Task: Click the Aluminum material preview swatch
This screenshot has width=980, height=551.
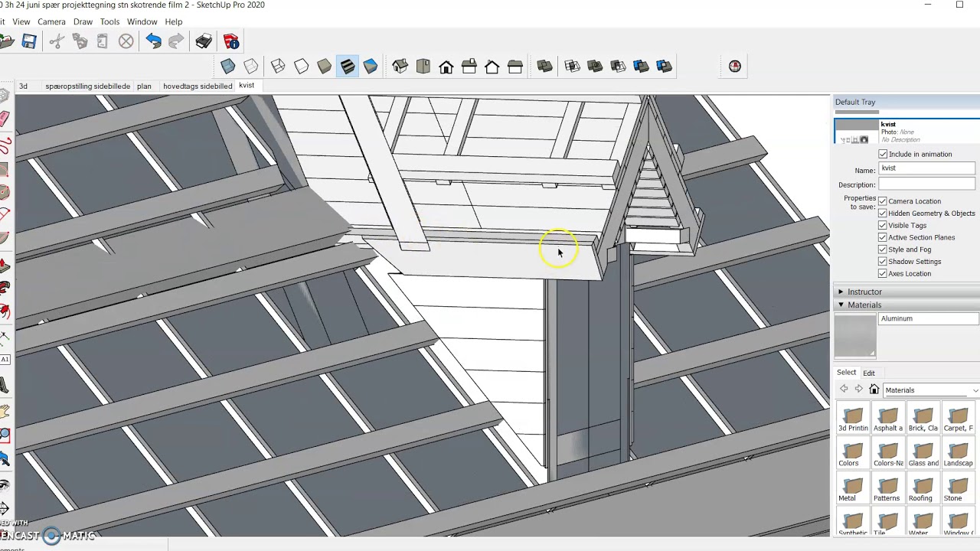Action: coord(855,335)
